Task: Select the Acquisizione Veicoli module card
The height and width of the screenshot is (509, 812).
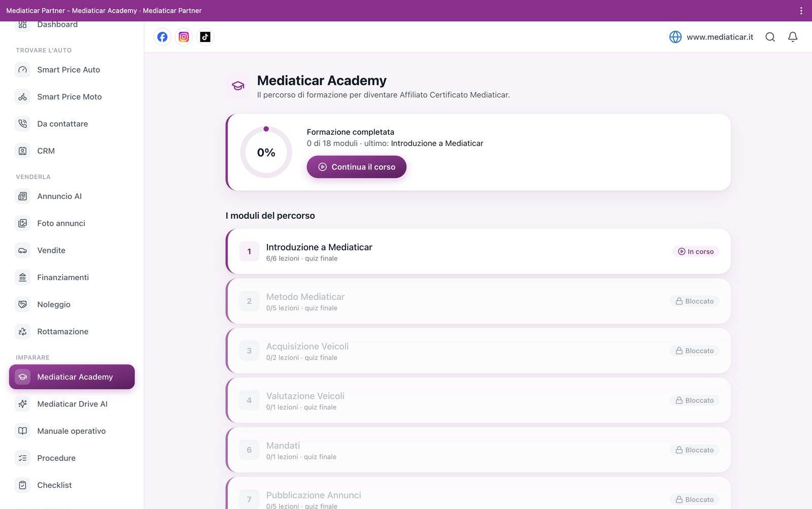Action: pyautogui.click(x=478, y=351)
